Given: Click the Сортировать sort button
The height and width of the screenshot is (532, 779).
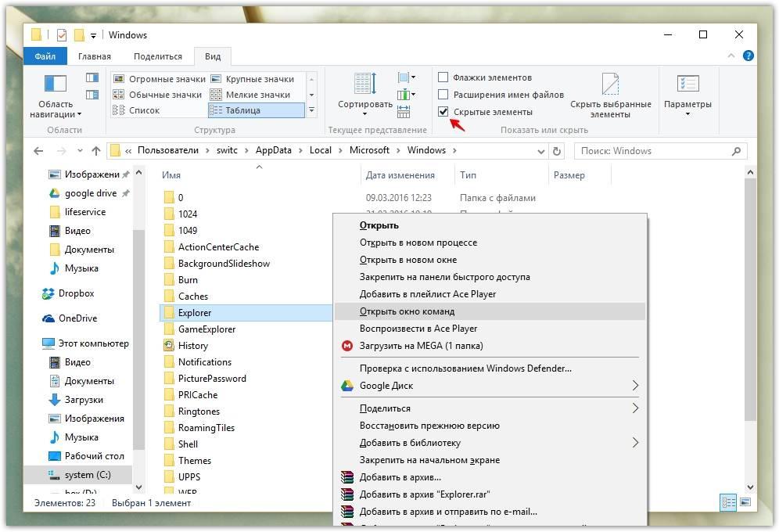Looking at the screenshot, I should (365, 95).
